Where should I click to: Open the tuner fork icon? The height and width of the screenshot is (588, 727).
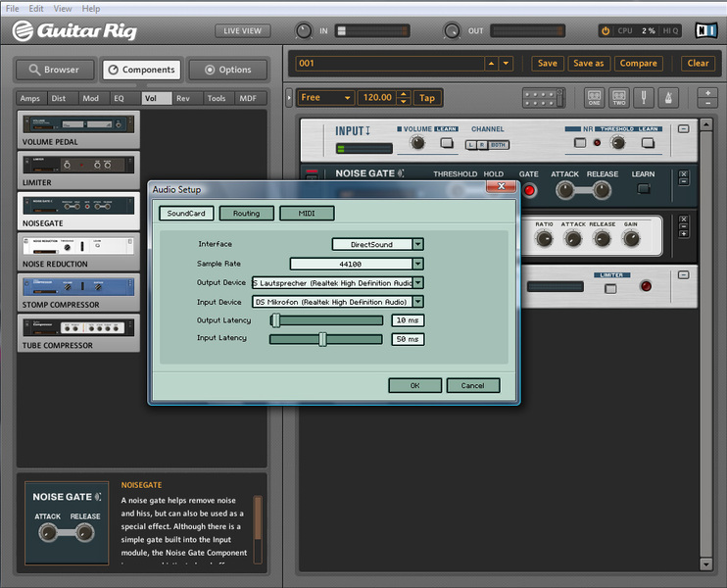(644, 98)
